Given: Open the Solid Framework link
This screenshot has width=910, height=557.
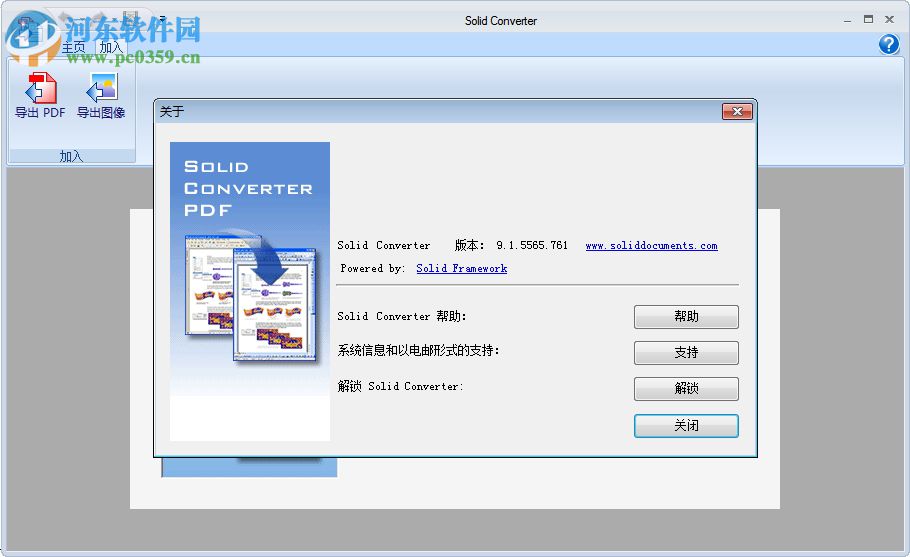Looking at the screenshot, I should 461,268.
